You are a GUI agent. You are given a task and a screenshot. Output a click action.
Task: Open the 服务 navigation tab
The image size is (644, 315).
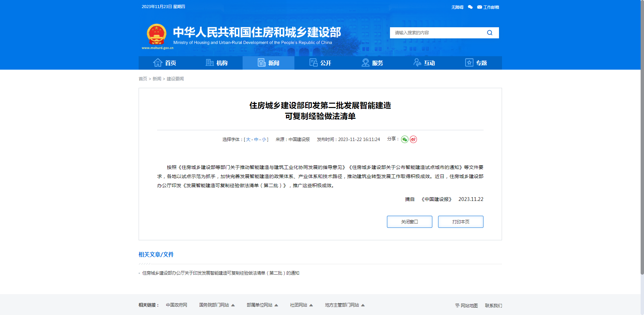pos(372,63)
